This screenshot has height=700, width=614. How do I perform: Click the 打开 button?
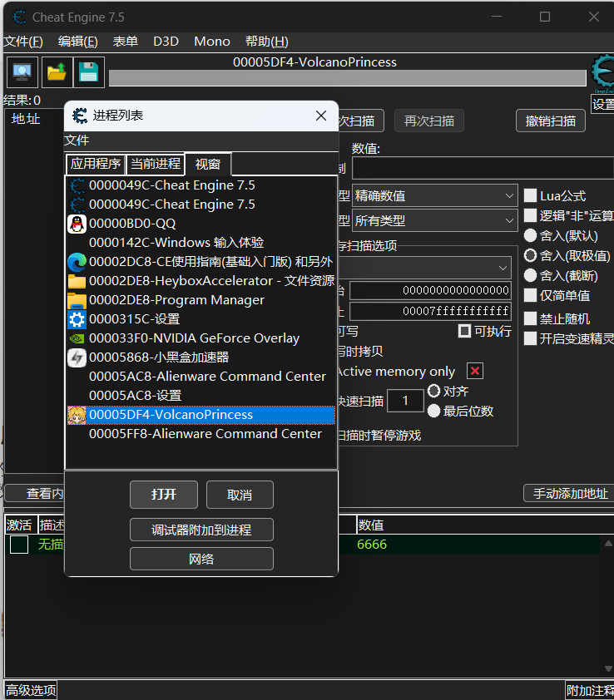[164, 495]
